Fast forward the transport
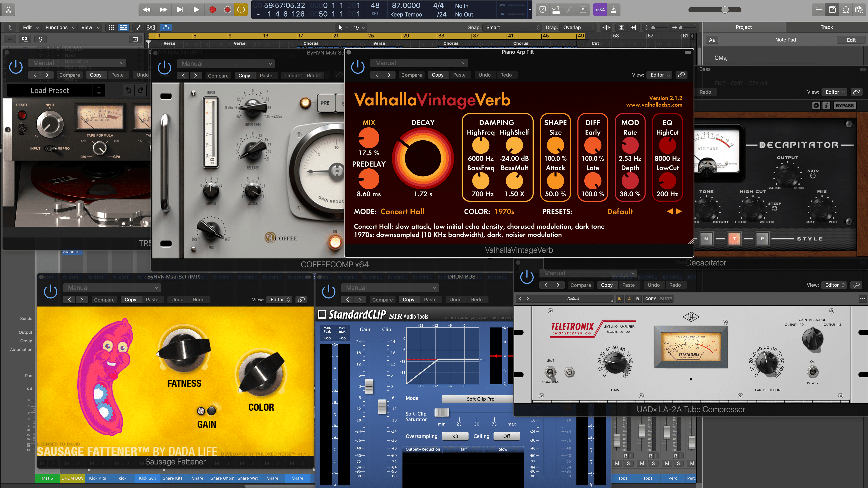This screenshot has width=868, height=488. [x=163, y=9]
